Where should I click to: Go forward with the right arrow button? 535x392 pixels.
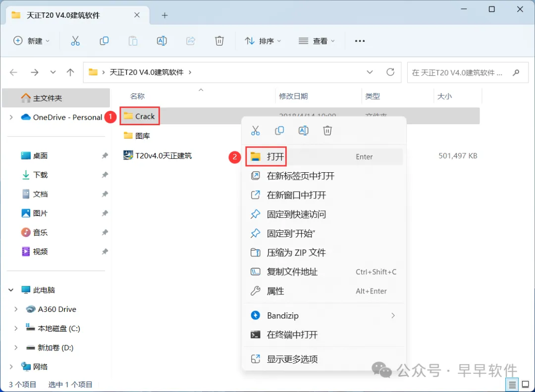(35, 72)
